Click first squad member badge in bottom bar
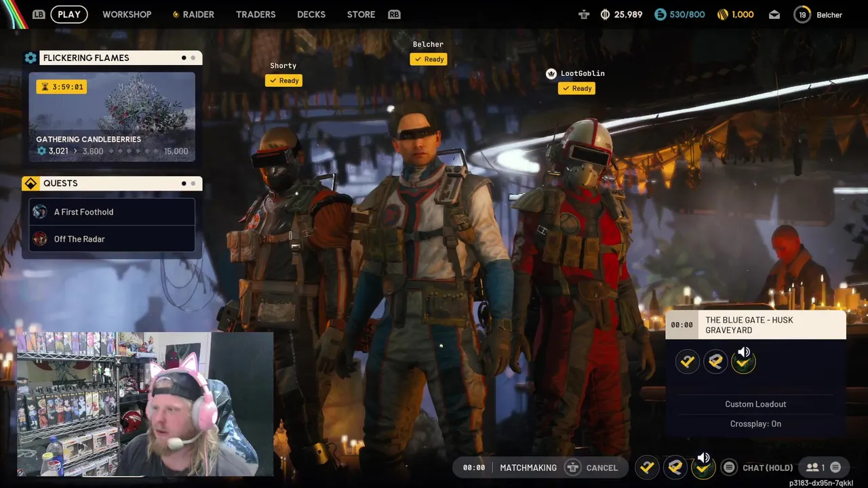Image resolution: width=868 pixels, height=488 pixels. pyautogui.click(x=647, y=467)
